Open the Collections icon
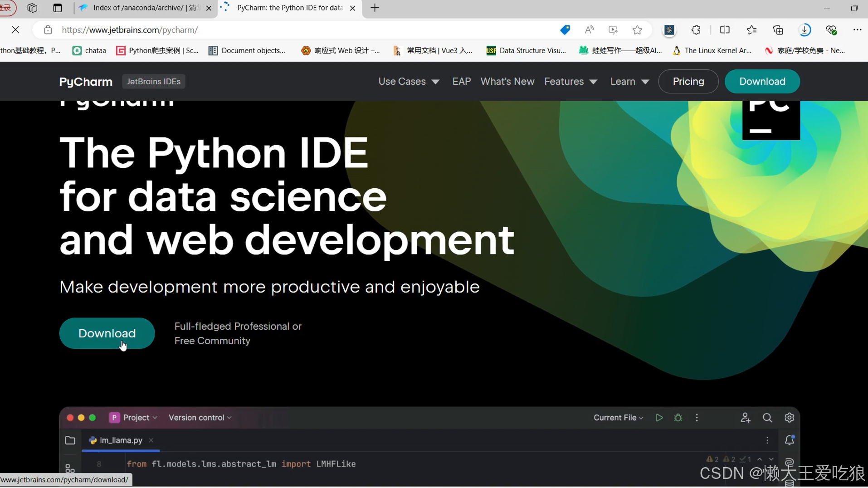 pyautogui.click(x=778, y=30)
